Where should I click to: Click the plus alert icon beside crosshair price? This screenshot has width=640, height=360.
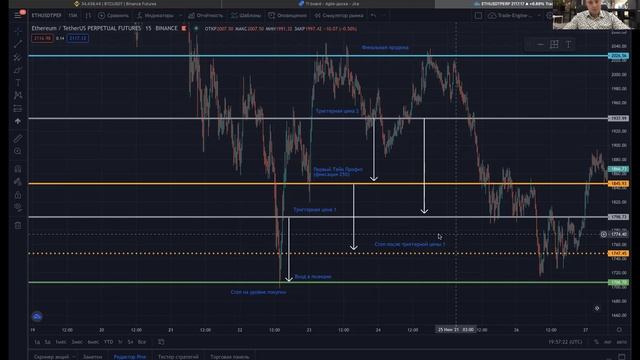[603, 234]
